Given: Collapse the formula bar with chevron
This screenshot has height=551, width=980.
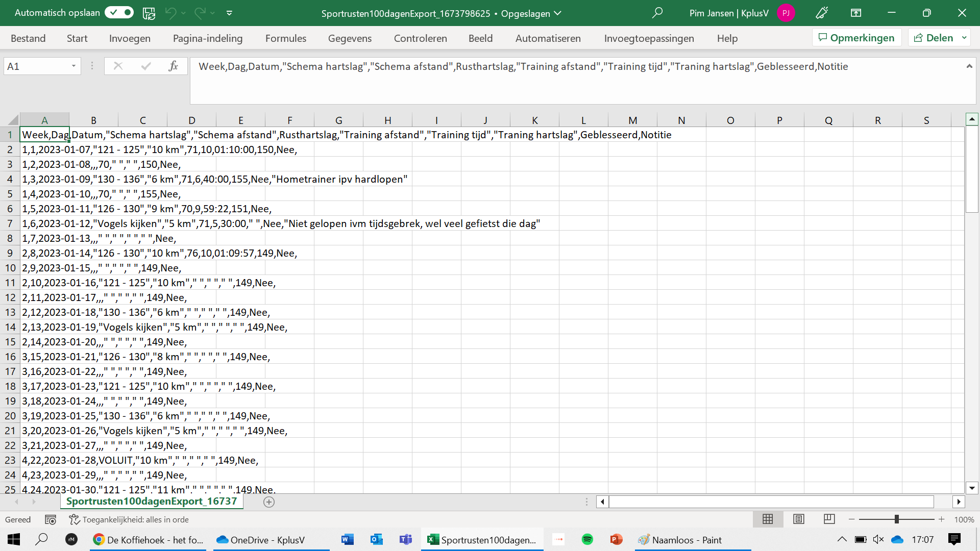Looking at the screenshot, I should point(969,66).
